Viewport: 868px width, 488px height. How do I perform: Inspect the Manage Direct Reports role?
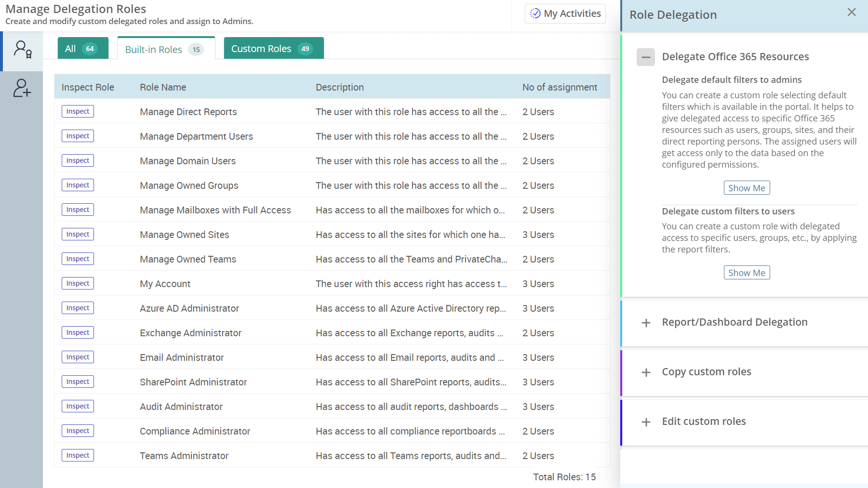pyautogui.click(x=78, y=111)
